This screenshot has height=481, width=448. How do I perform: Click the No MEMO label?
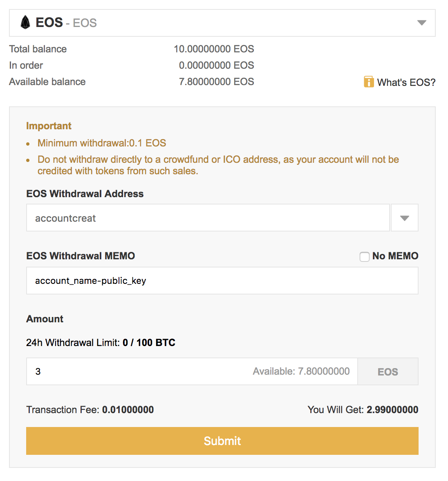point(395,256)
